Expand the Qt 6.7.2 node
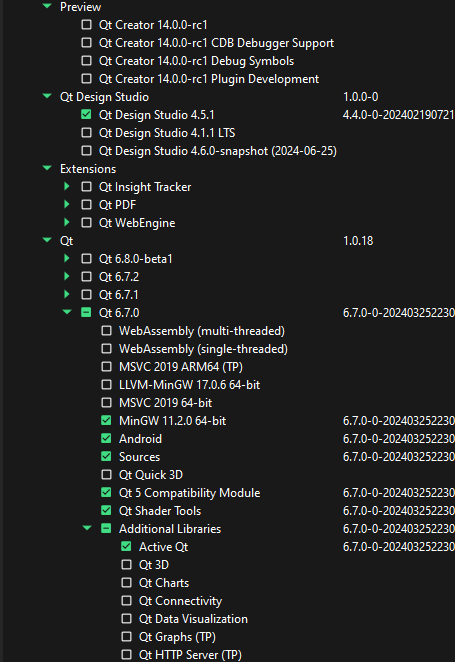Screen dimensions: 455x662 pyautogui.click(x=66, y=277)
